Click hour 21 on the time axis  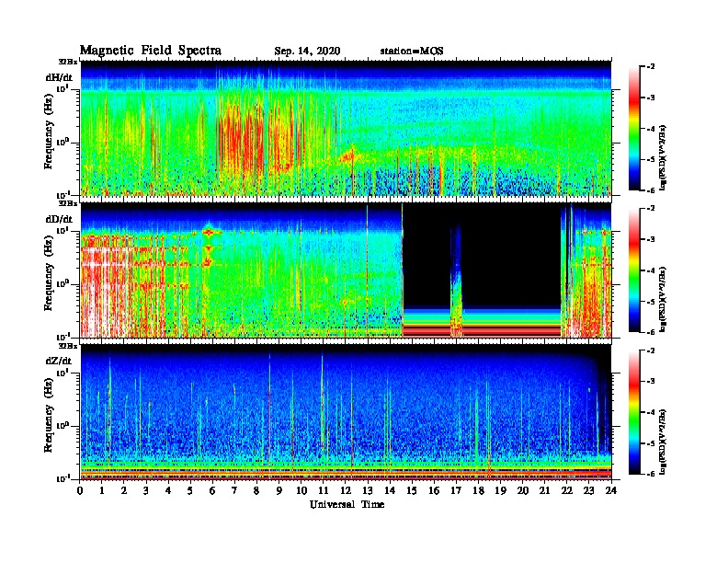(544, 490)
